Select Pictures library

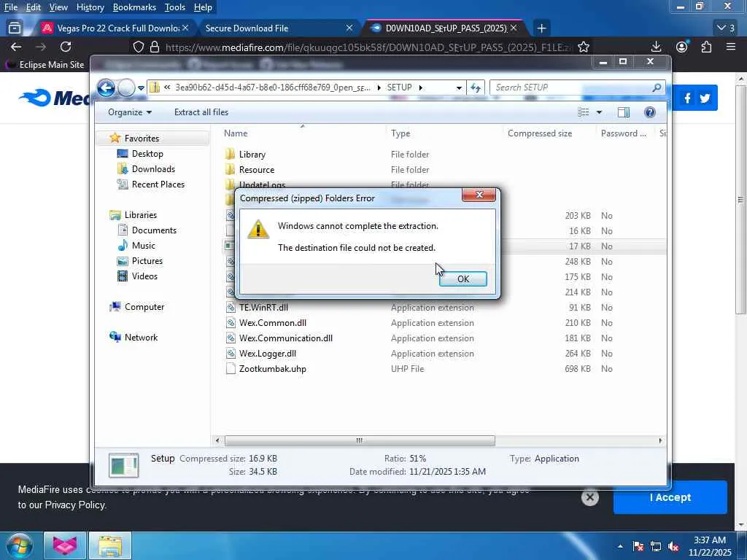[147, 261]
